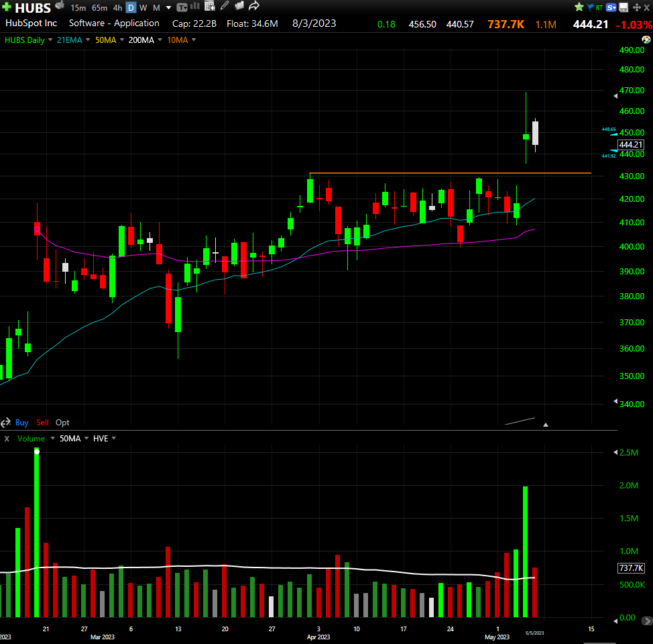Click the left-arrow marker near 0.00 volume
The width and height of the screenshot is (653, 644).
coord(615,621)
